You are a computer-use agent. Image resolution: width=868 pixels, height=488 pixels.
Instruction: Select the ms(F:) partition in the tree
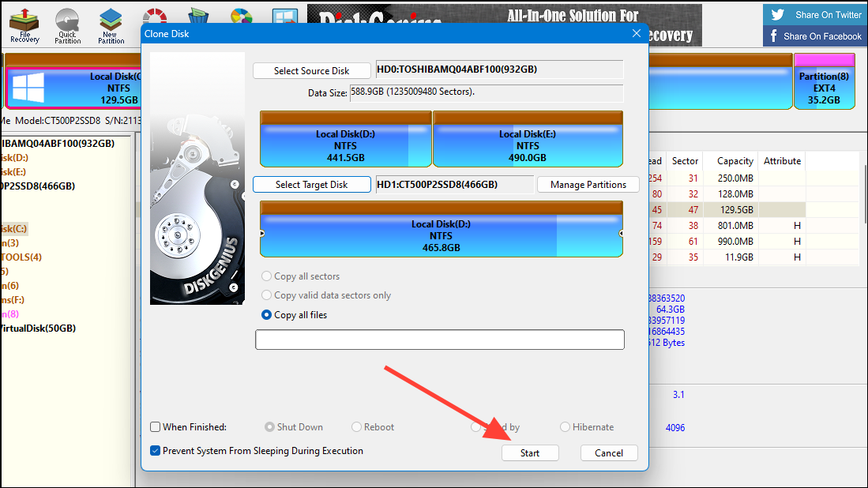(x=12, y=299)
